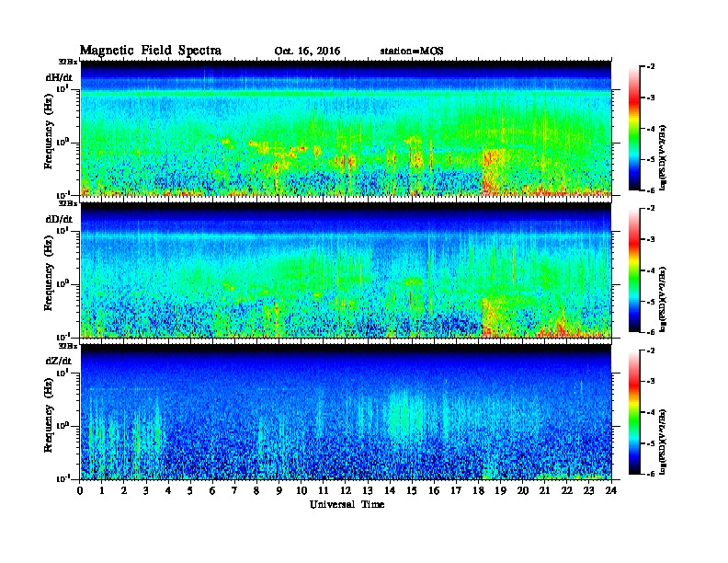The width and height of the screenshot is (728, 563).
Task: Click the hour 18 tick label
Action: point(478,490)
